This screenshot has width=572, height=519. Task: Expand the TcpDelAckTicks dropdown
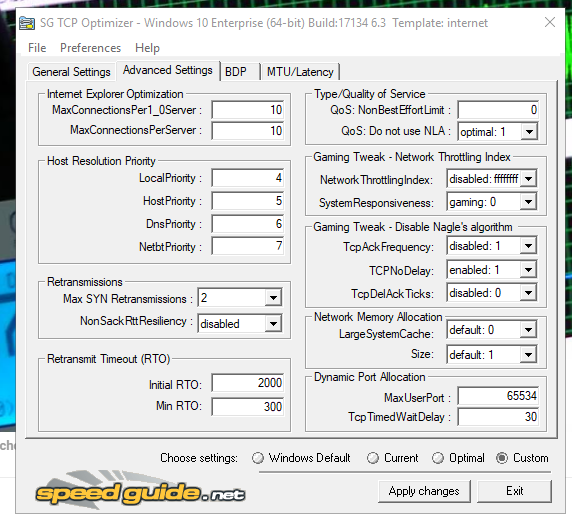[x=528, y=293]
